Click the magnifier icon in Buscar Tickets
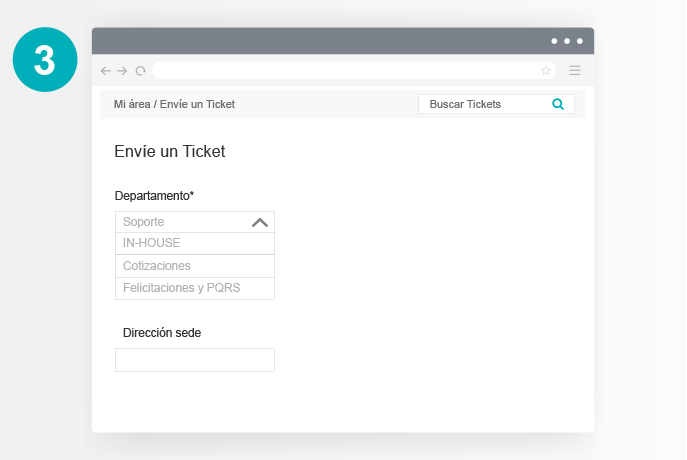The height and width of the screenshot is (460, 687). [558, 104]
